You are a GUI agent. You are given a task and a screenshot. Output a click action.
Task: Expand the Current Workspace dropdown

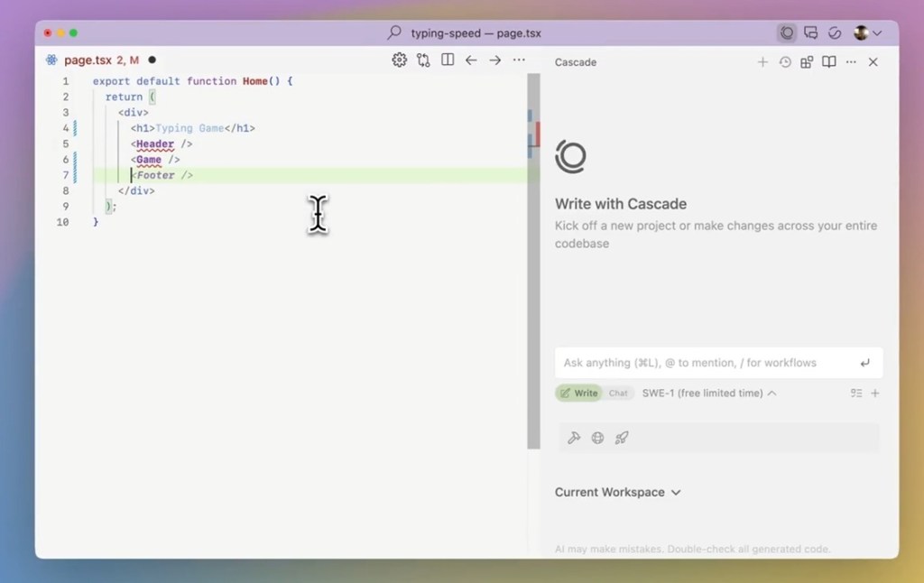[x=617, y=493]
